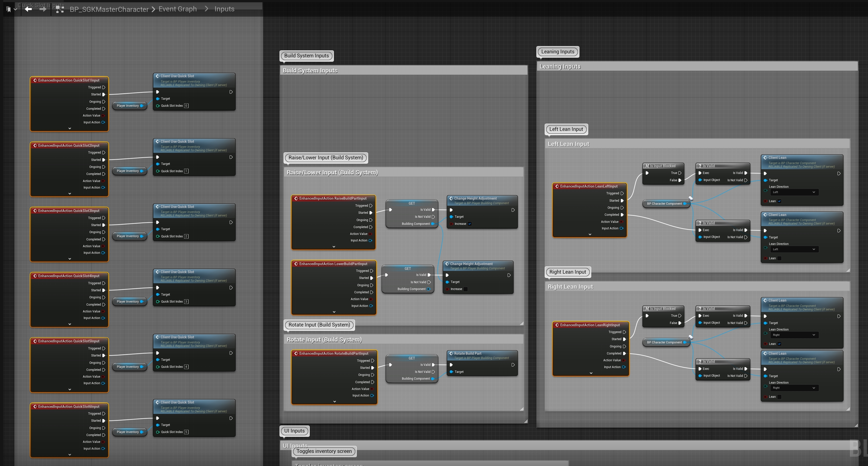
Task: Toggle Increase checkbox on upper Change Height Adjustment
Action: click(469, 224)
